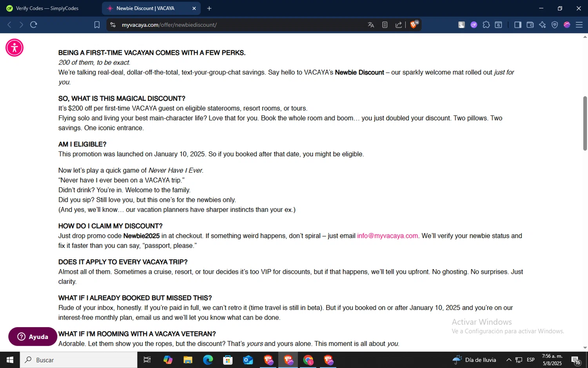Click the taskbar Buscar search box
Image resolution: width=588 pixels, height=368 pixels.
click(79, 360)
